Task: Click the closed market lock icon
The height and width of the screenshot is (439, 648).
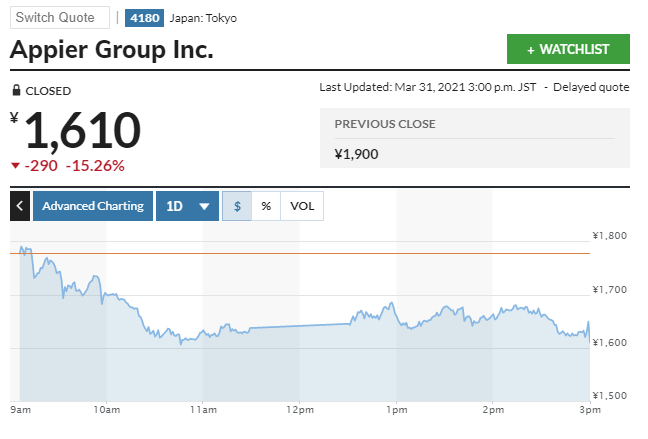Action: pos(16,90)
